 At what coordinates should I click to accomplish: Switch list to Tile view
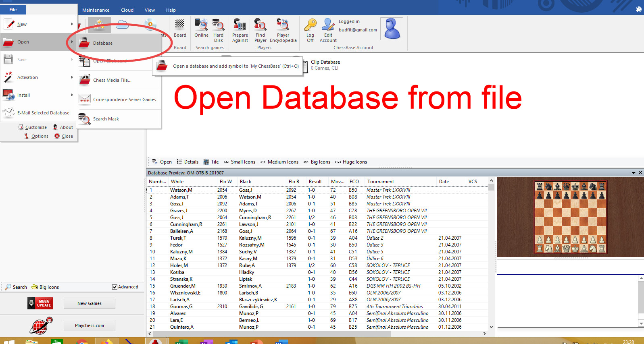(x=211, y=162)
